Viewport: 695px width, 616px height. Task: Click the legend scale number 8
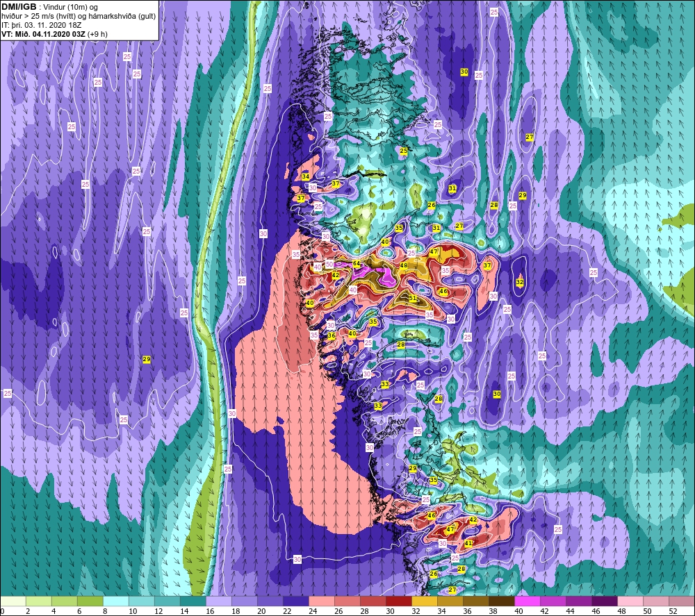(x=105, y=611)
